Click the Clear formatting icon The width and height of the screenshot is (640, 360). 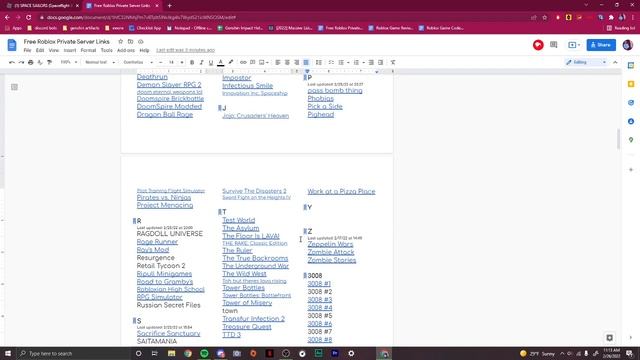coord(393,62)
